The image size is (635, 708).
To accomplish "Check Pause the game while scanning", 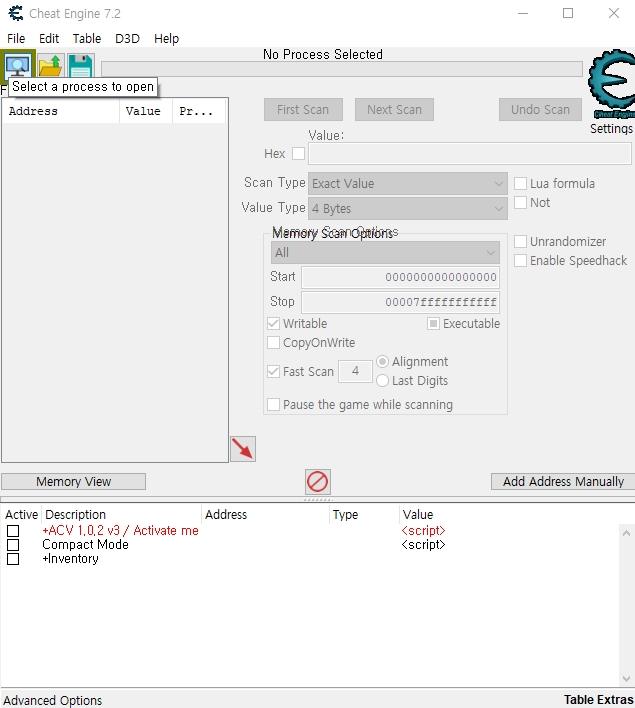I will coord(273,404).
